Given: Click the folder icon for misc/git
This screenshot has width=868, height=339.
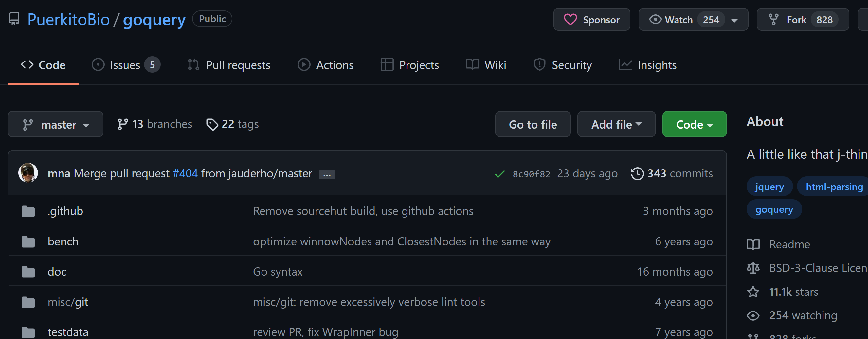Looking at the screenshot, I should [28, 302].
